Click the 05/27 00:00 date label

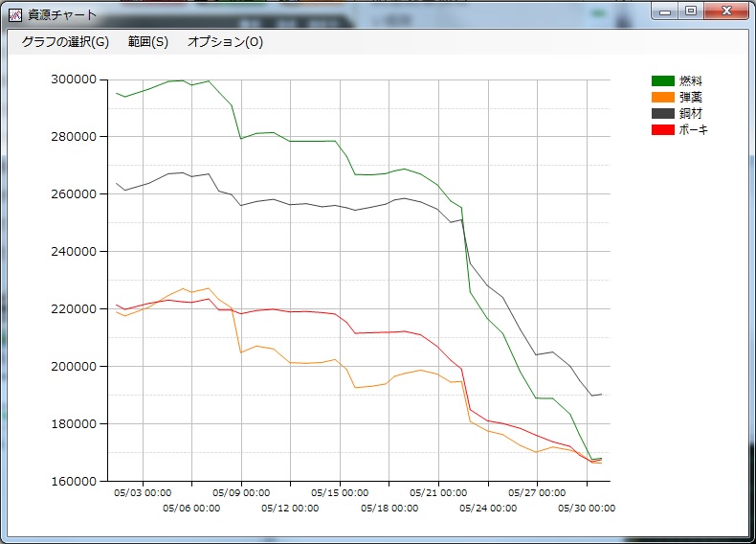[x=537, y=493]
